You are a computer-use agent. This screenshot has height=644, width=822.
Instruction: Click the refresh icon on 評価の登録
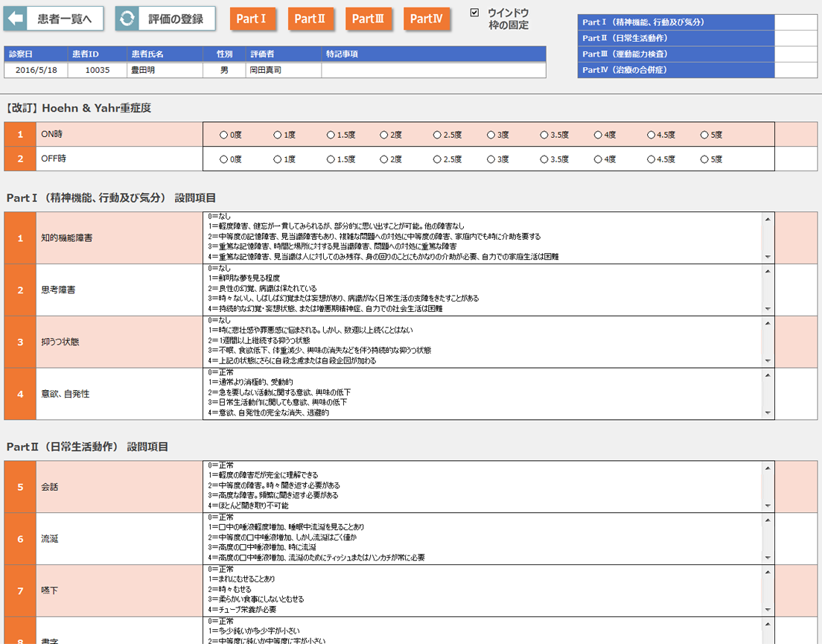pos(128,19)
